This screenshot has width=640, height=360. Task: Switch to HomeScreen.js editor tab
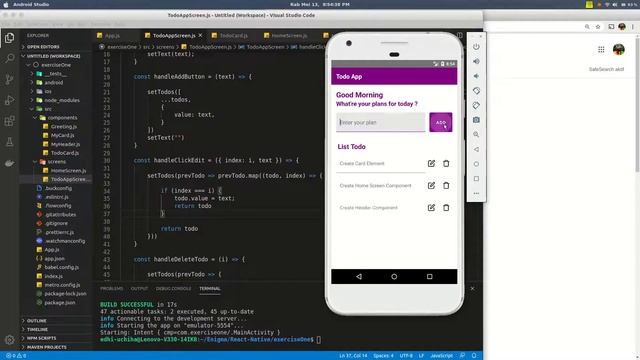(x=289, y=36)
